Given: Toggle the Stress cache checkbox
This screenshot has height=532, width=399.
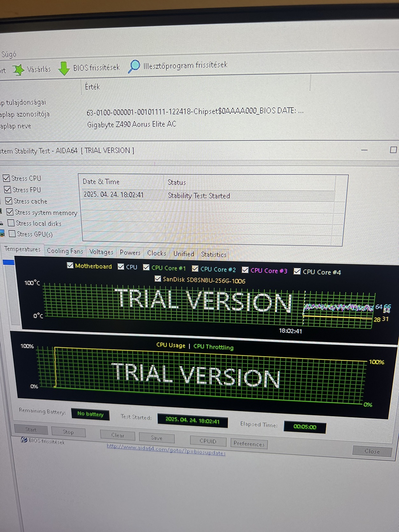Looking at the screenshot, I should [x=9, y=201].
